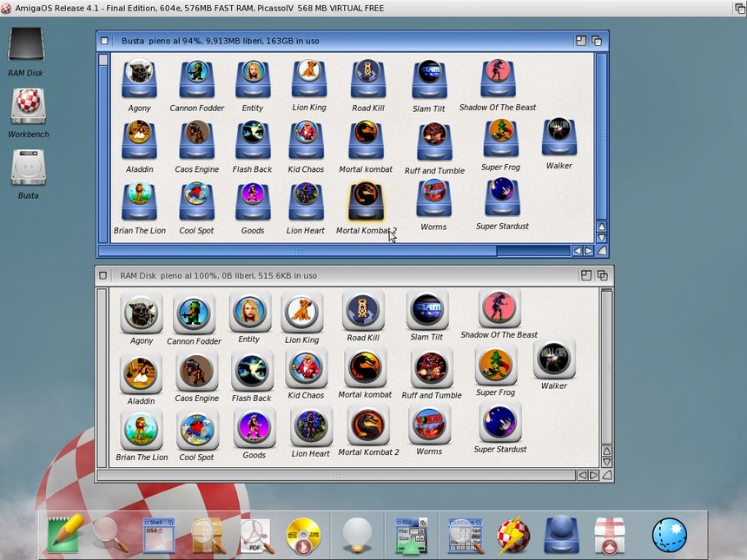The width and height of the screenshot is (747, 560).
Task: Click the Lion King drawer in the Busta window
Action: click(x=308, y=79)
